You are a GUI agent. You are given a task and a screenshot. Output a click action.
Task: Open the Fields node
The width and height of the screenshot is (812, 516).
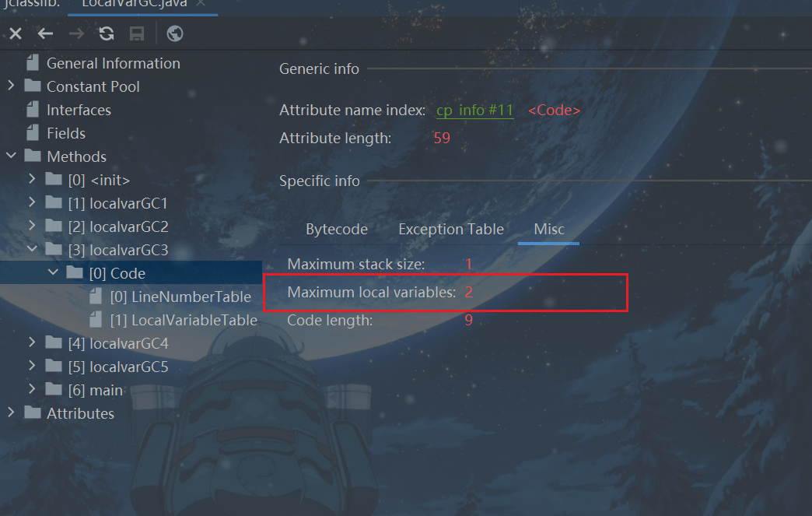pos(66,133)
